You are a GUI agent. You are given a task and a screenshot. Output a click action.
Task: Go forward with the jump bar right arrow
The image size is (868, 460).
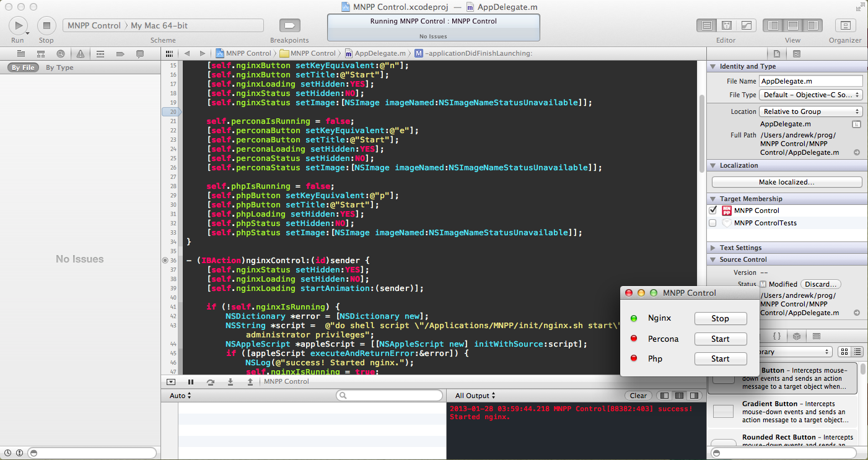[x=203, y=53]
